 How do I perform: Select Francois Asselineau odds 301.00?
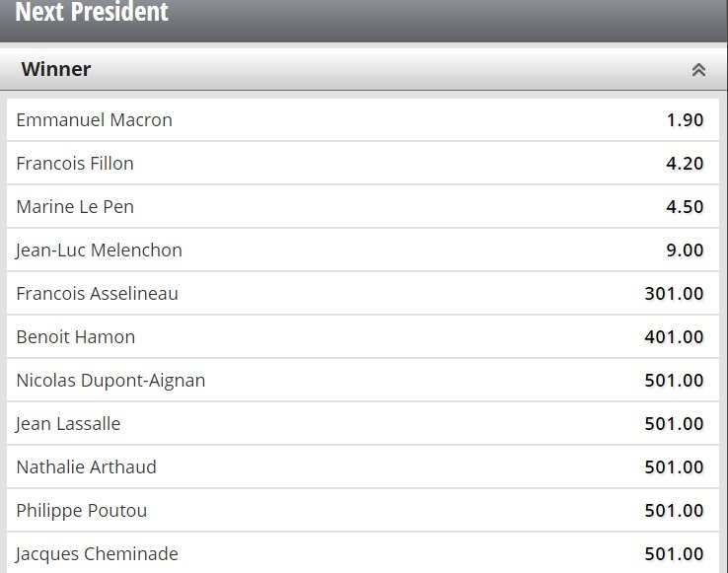tap(674, 294)
